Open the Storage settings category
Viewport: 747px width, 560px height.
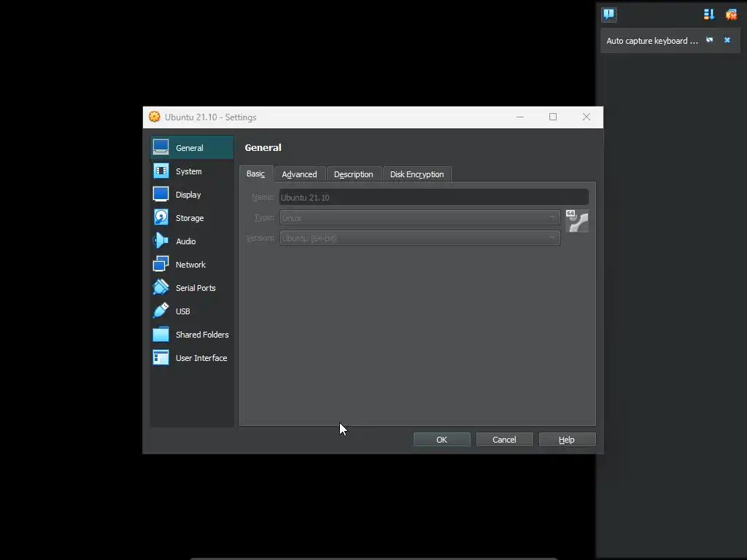pos(192,217)
